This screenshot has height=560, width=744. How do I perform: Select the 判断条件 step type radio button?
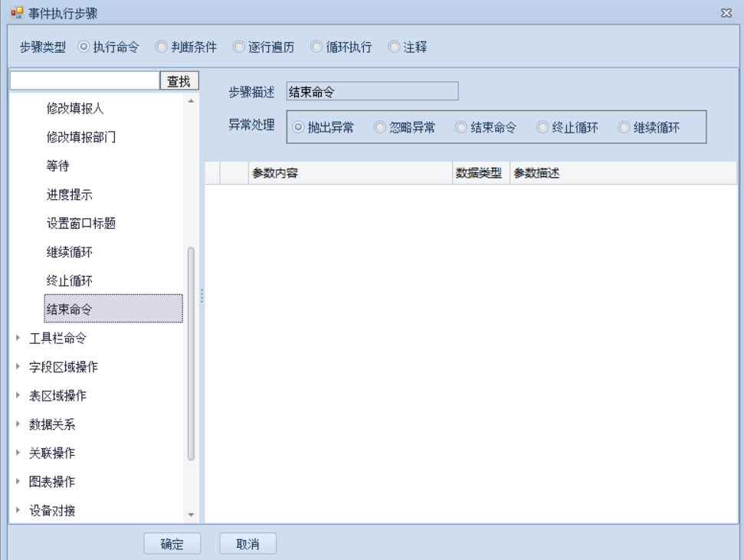click(161, 47)
